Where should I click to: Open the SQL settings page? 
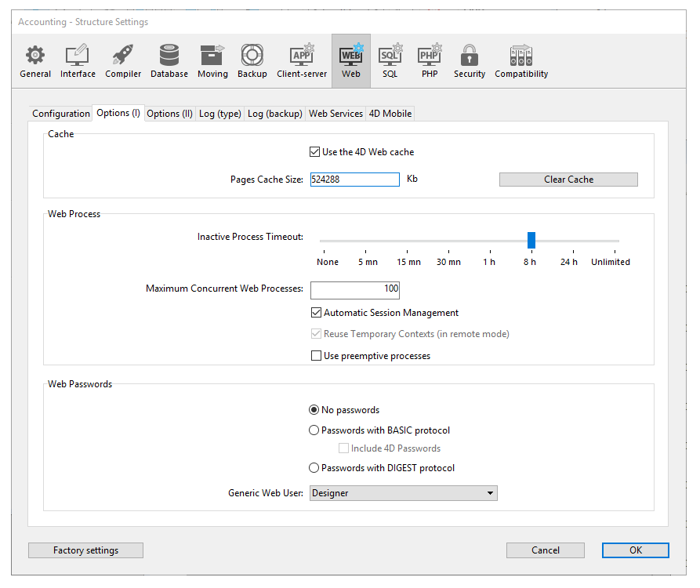tap(390, 61)
